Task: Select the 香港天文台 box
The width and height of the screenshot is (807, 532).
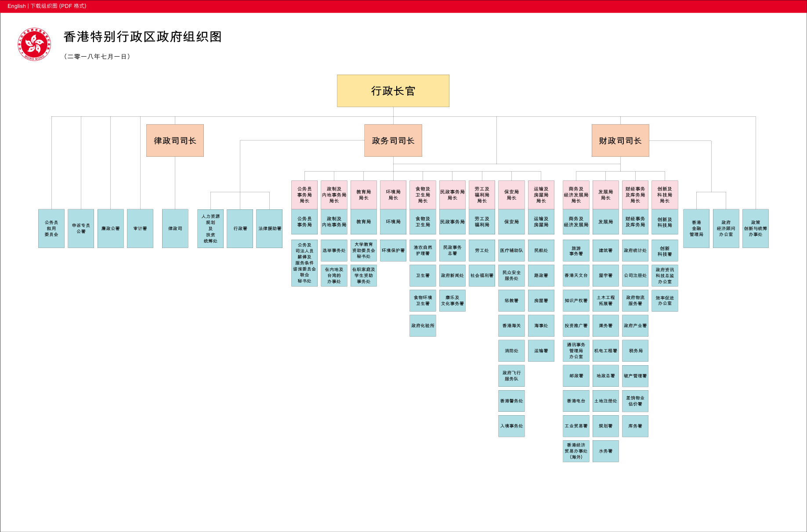Action: (575, 276)
